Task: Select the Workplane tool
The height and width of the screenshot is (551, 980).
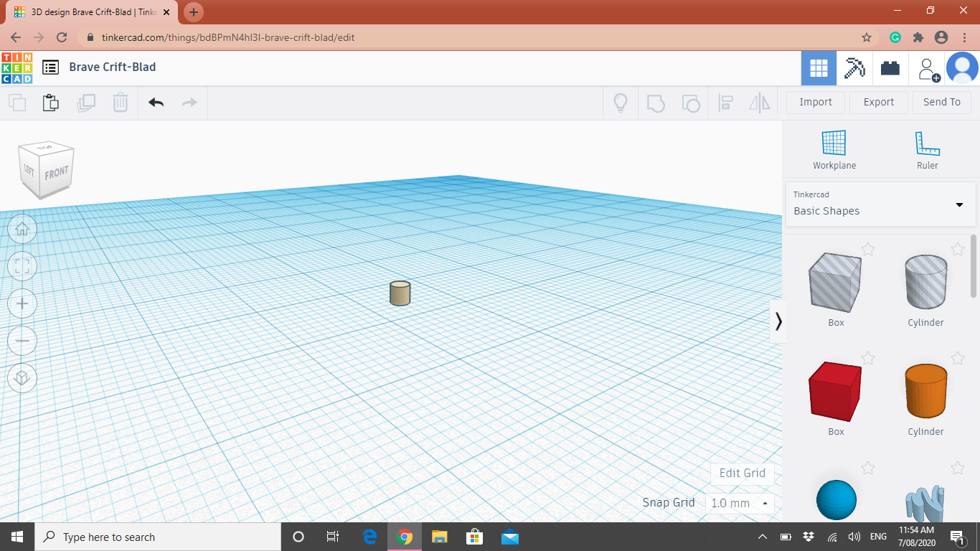Action: coord(834,150)
